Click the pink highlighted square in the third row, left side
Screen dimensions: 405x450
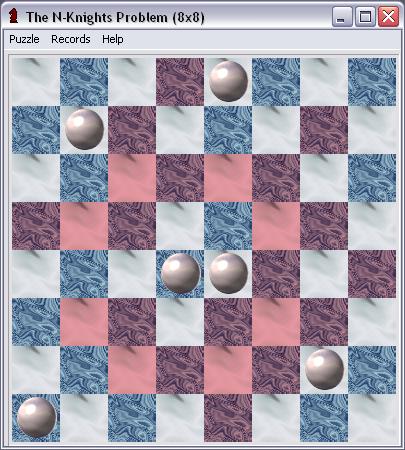tap(132, 178)
